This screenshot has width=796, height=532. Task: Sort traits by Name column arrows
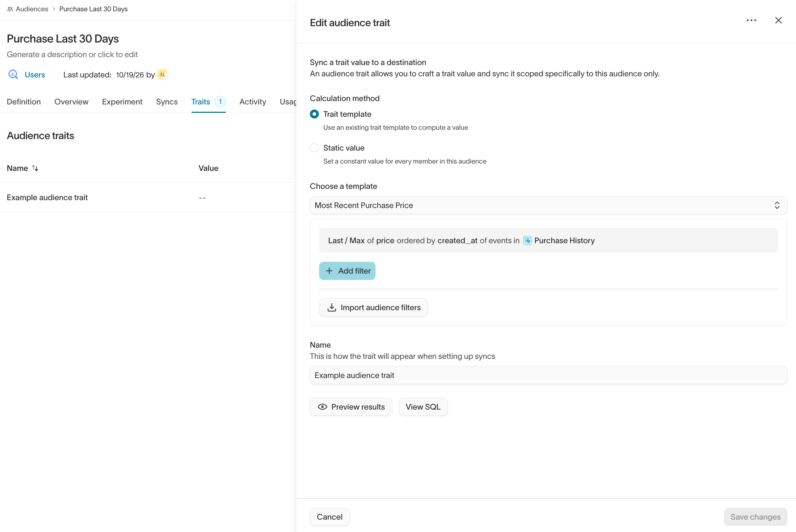(35, 168)
